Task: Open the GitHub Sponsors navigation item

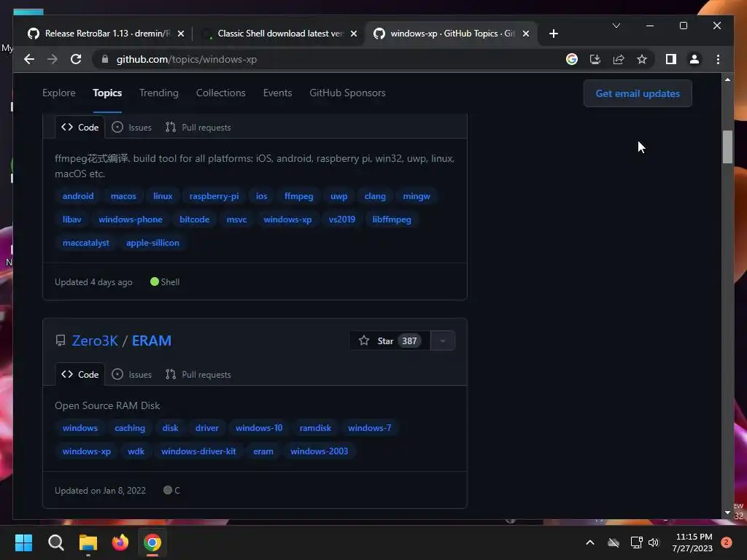Action: [x=347, y=93]
